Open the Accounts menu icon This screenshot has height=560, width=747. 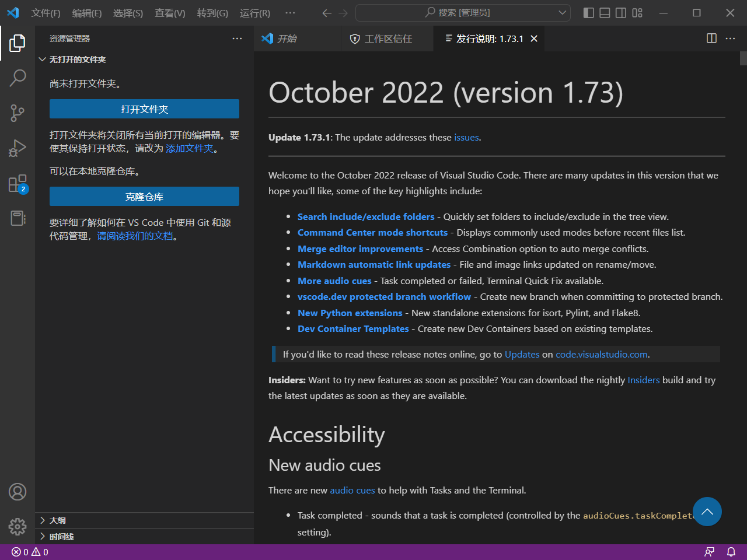(18, 492)
